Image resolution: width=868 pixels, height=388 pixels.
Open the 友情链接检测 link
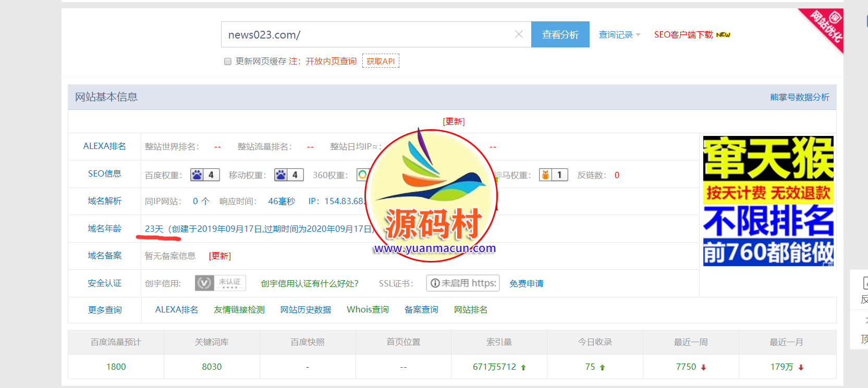239,309
